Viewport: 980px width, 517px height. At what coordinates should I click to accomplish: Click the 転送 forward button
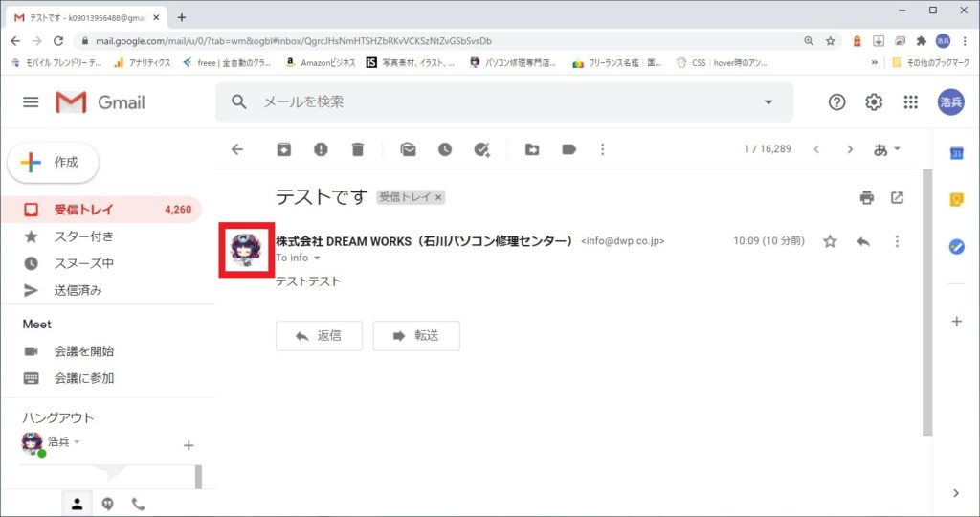point(416,336)
